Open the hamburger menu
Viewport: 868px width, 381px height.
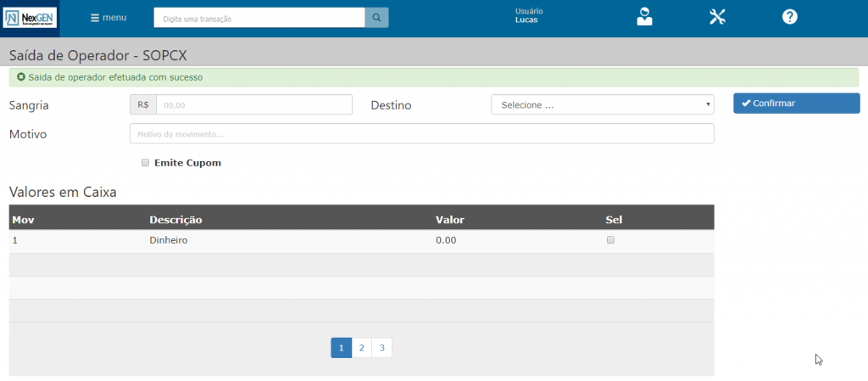point(108,18)
